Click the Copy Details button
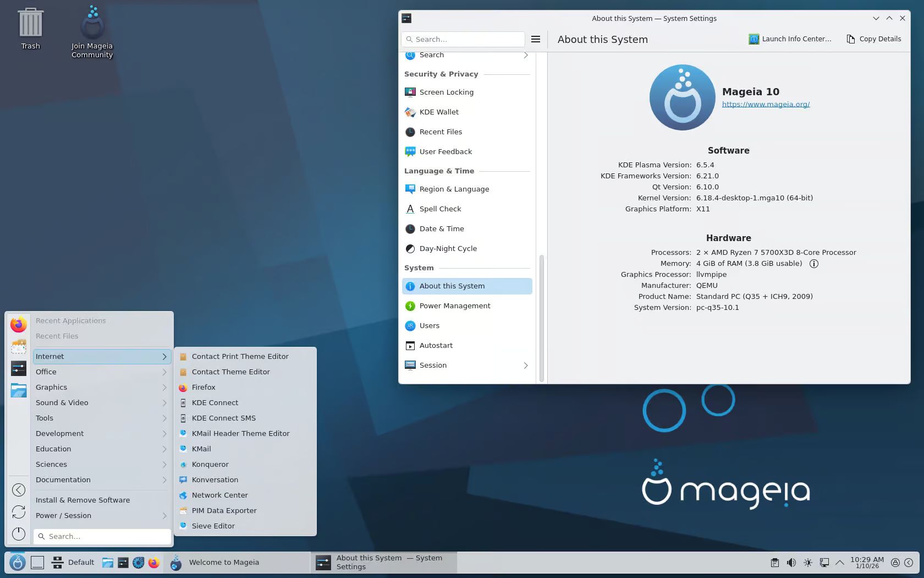This screenshot has height=578, width=924. pyautogui.click(x=873, y=39)
